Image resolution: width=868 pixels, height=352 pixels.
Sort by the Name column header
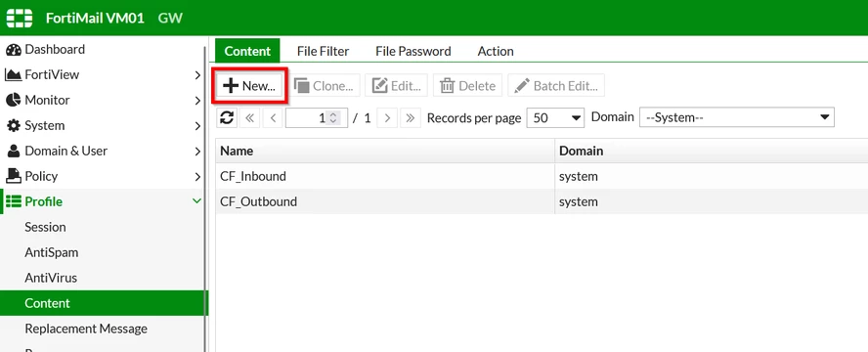point(385,151)
